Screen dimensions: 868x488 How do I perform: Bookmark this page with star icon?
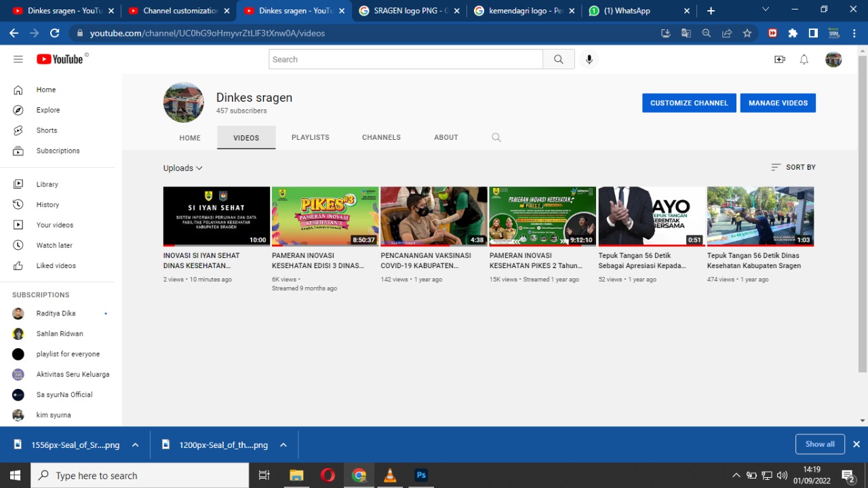coord(747,33)
